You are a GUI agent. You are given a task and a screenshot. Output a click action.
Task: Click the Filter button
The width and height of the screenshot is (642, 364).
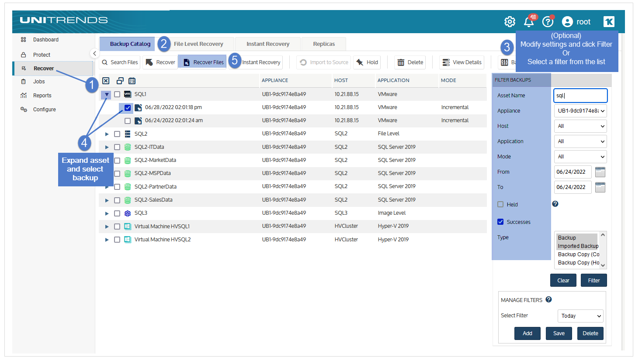coord(593,280)
